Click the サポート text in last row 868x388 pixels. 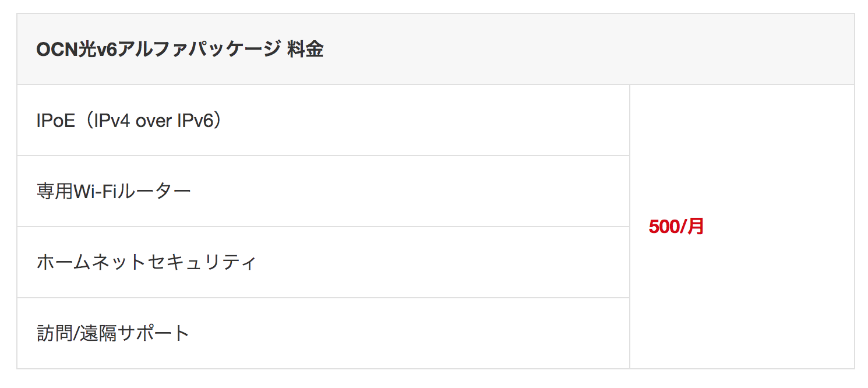click(x=154, y=333)
